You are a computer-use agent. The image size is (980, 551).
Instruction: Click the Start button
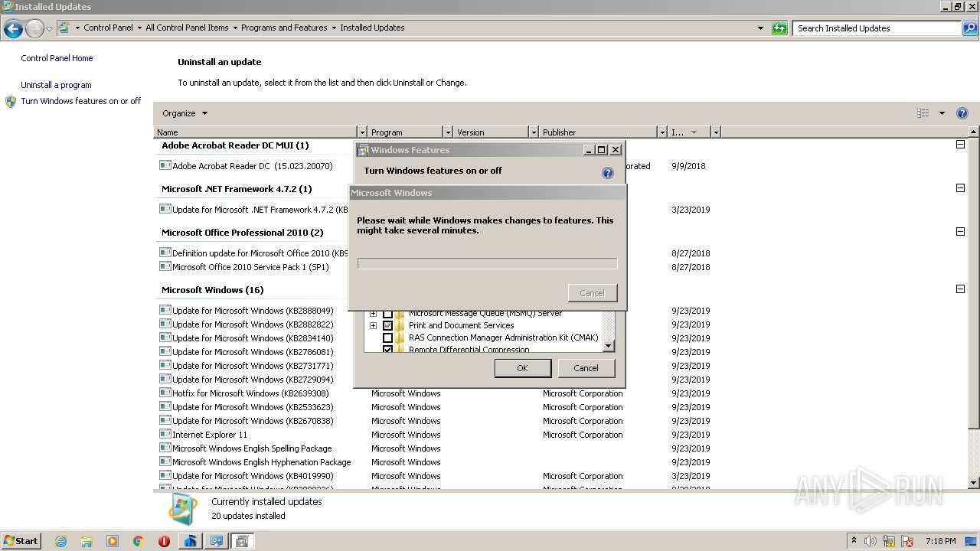click(21, 541)
